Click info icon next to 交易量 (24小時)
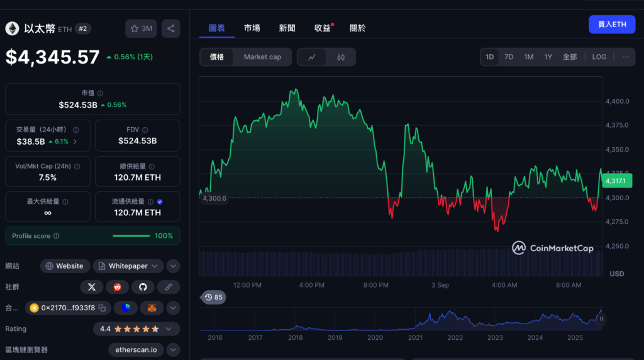 click(x=76, y=130)
